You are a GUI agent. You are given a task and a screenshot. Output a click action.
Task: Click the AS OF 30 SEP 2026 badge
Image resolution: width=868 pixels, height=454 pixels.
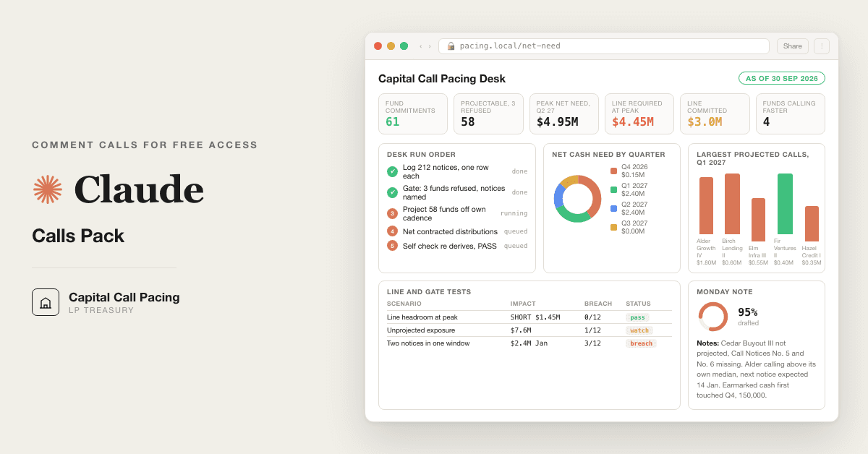click(782, 78)
